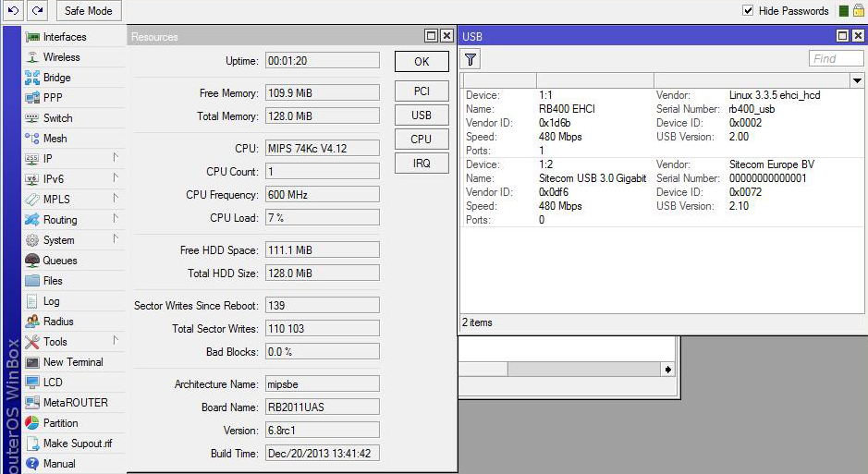Open the Bridge menu icon

click(x=32, y=78)
